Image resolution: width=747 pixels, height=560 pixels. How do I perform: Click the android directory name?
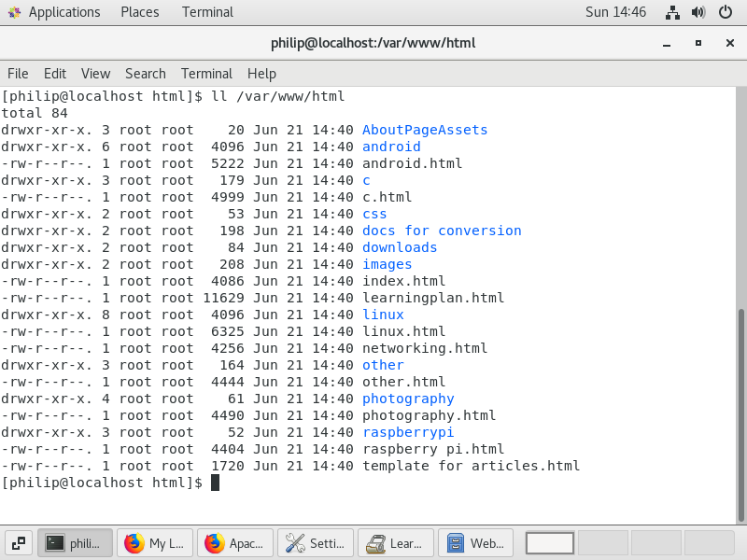pos(391,147)
